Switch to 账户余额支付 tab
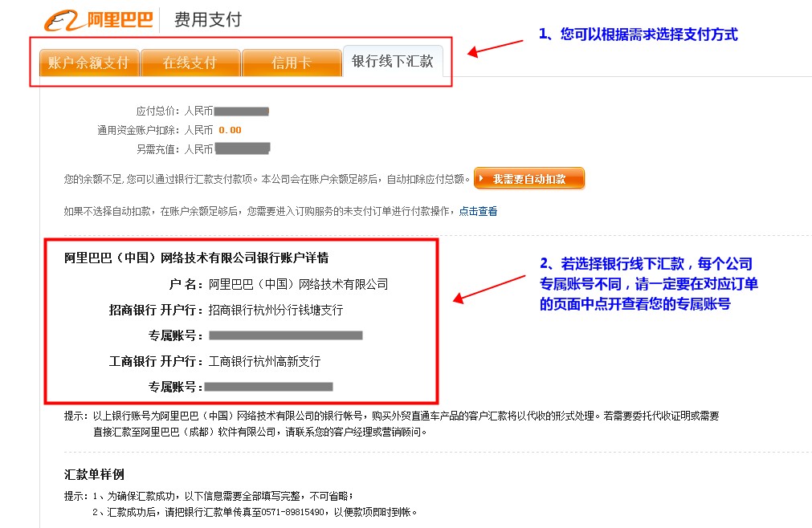812x528 pixels. pos(89,63)
